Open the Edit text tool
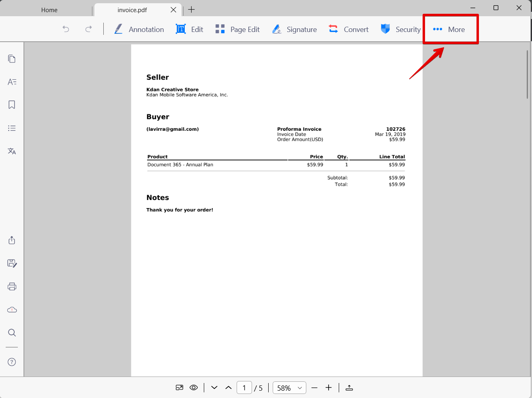 (189, 29)
